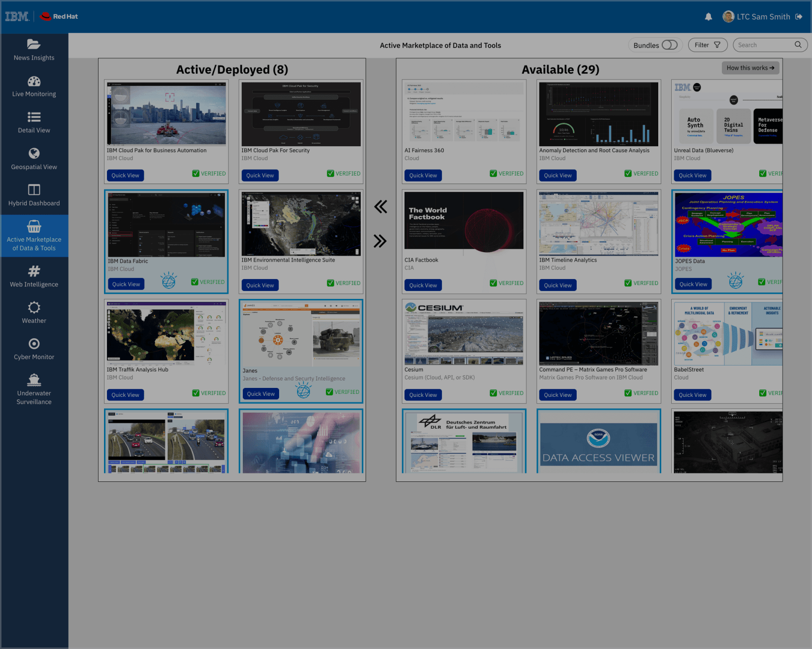Screen dimensions: 812x649
Task: Quick View BabelStreet card
Action: pos(693,395)
